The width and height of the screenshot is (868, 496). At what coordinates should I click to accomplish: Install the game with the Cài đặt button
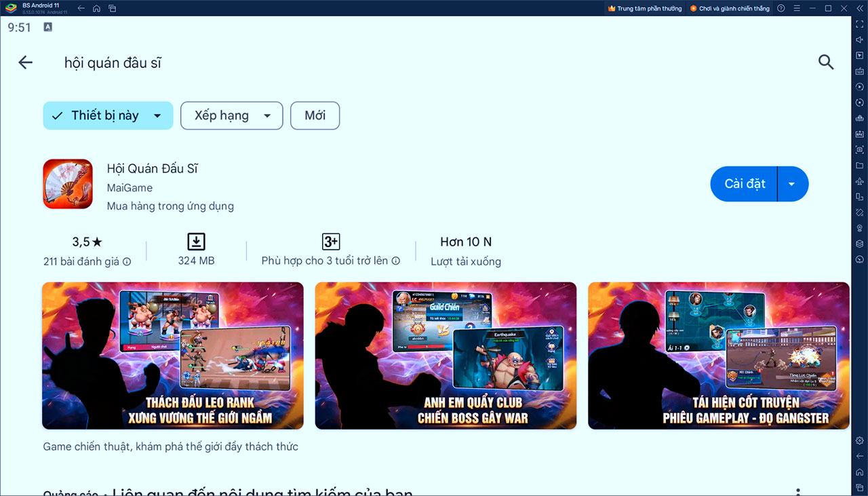(745, 184)
